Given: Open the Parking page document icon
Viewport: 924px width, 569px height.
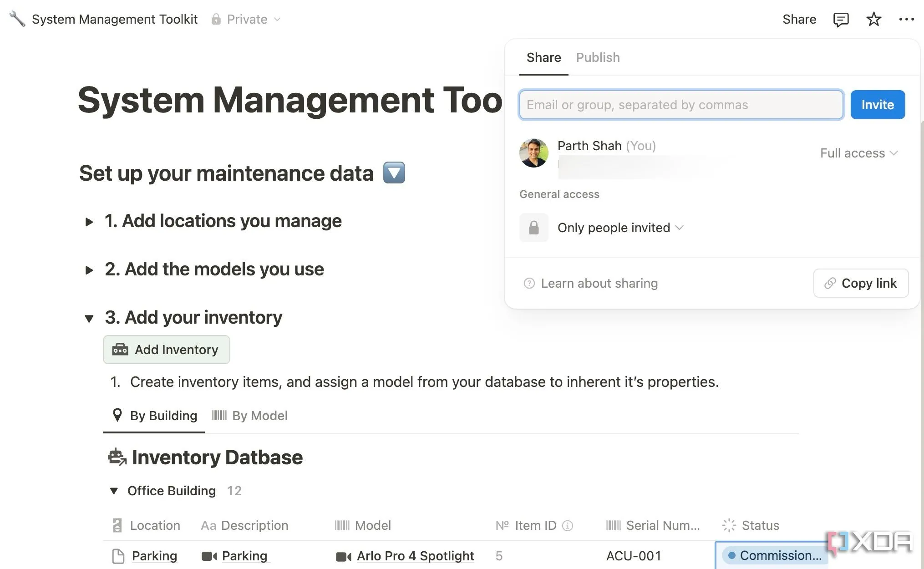Looking at the screenshot, I should [x=118, y=556].
